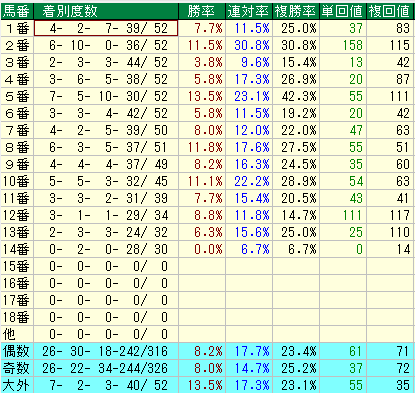Screen dimensions: 415x393
Task: Select the 13番 row label
Action: click(17, 232)
